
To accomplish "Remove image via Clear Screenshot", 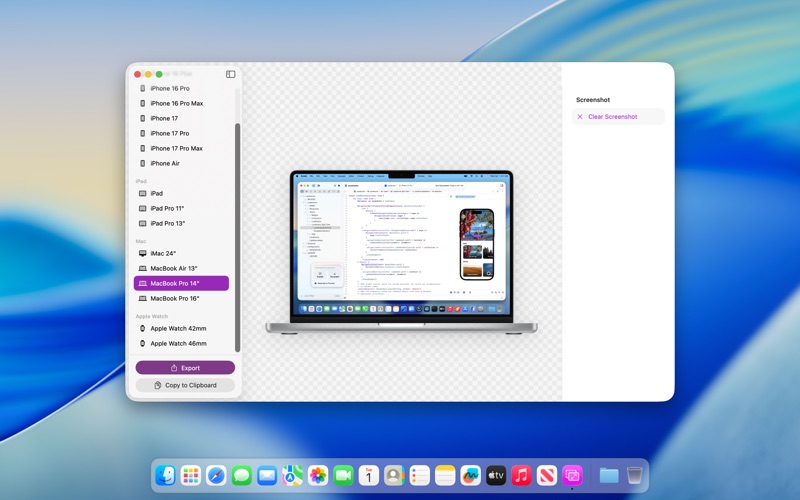I will (618, 117).
